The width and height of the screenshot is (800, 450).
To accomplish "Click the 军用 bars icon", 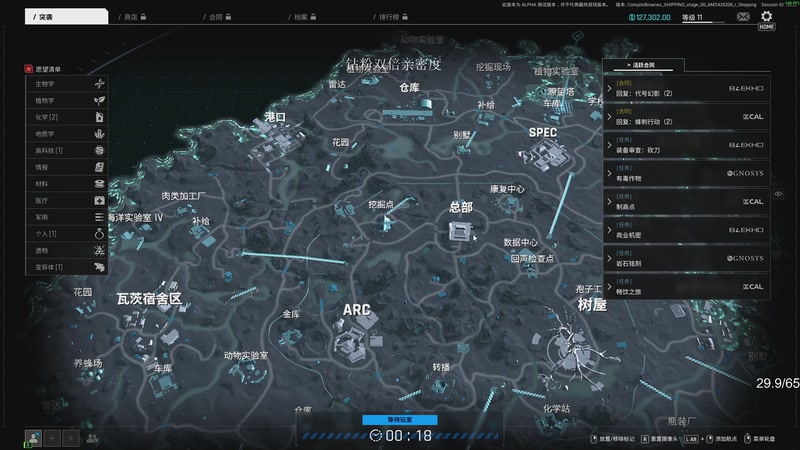I will pos(99,217).
